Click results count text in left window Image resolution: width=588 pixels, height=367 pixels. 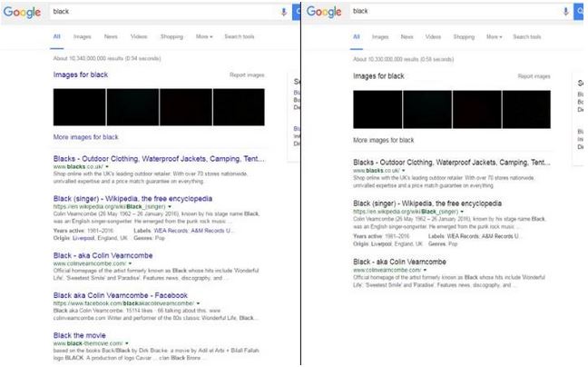(107, 58)
